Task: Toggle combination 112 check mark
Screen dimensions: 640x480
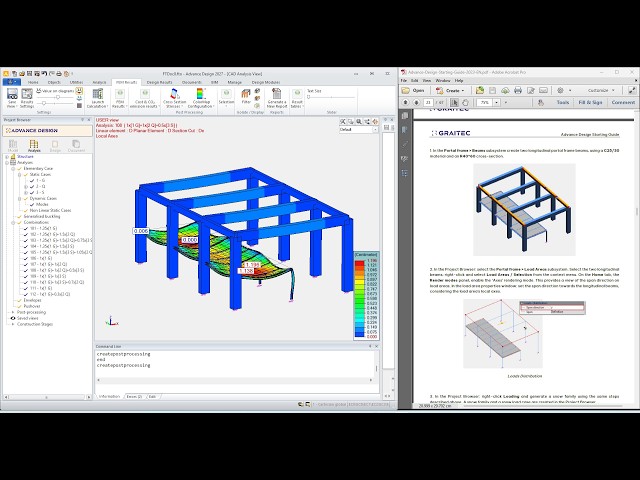Action: [x=26, y=294]
